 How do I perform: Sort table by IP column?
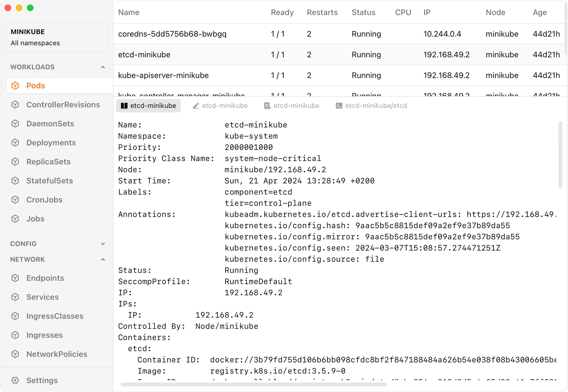point(427,12)
